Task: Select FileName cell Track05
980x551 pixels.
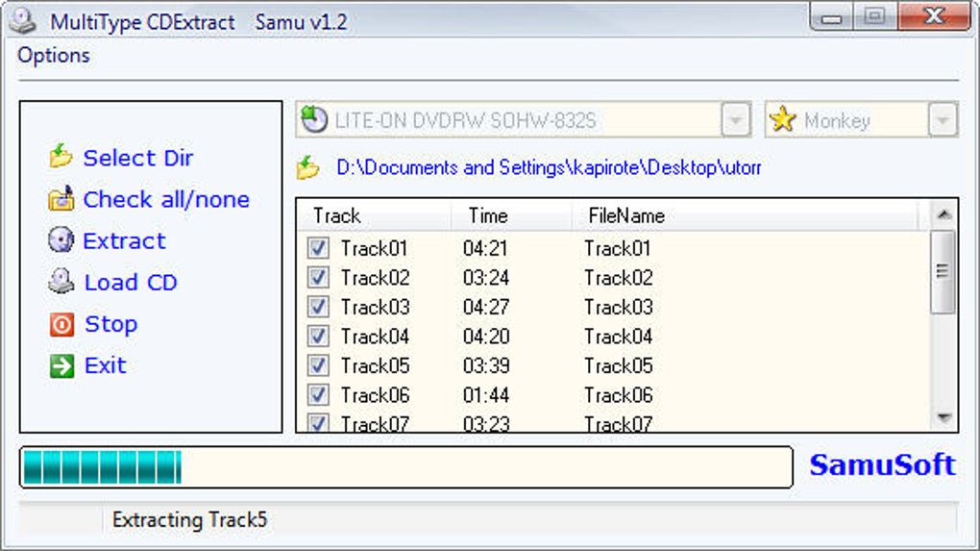Action: (x=618, y=365)
